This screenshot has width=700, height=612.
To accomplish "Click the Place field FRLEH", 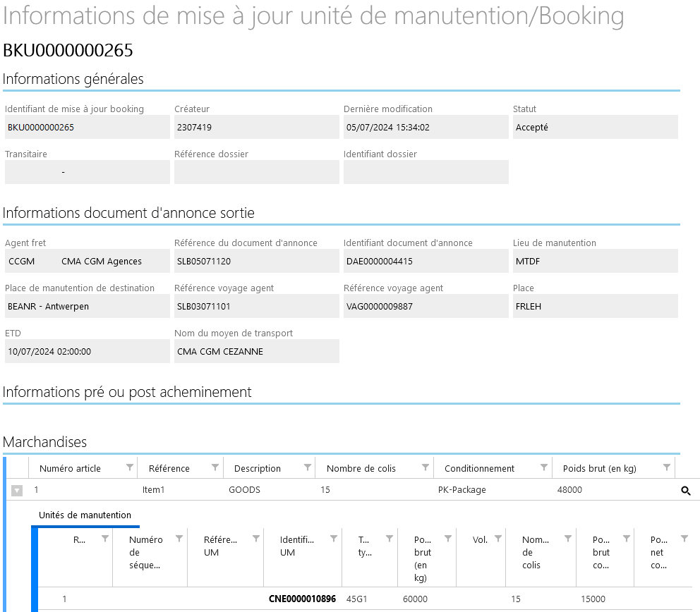I will click(595, 306).
